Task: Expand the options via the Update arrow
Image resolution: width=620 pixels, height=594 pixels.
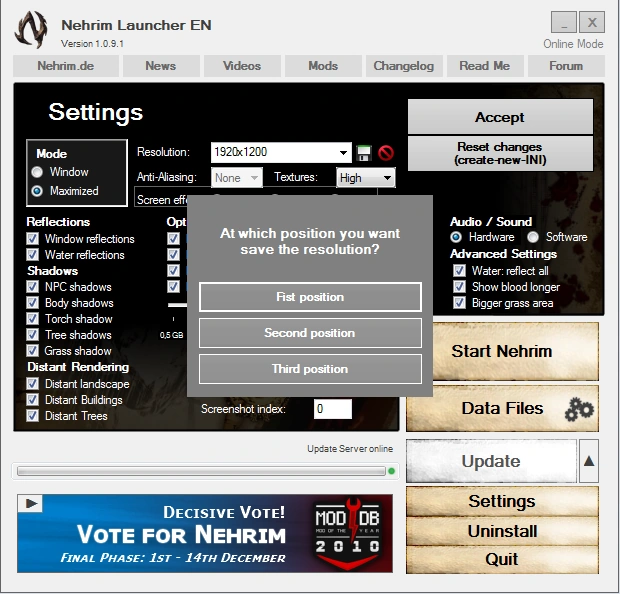Action: click(x=589, y=461)
